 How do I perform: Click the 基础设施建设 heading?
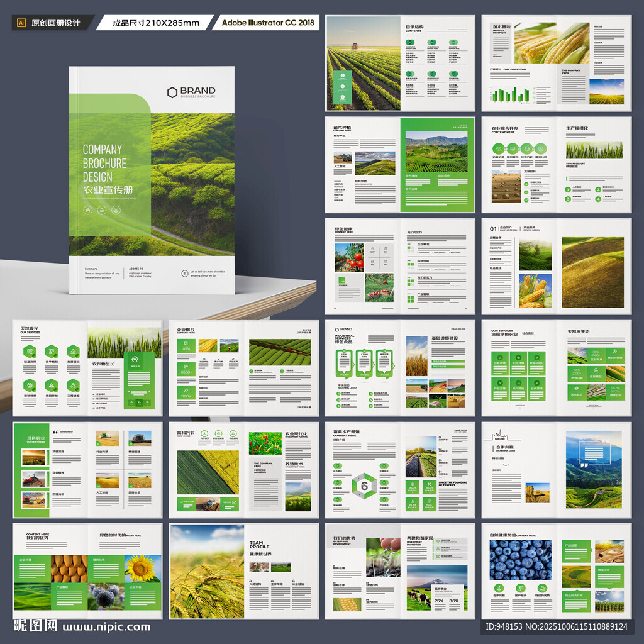(x=445, y=338)
